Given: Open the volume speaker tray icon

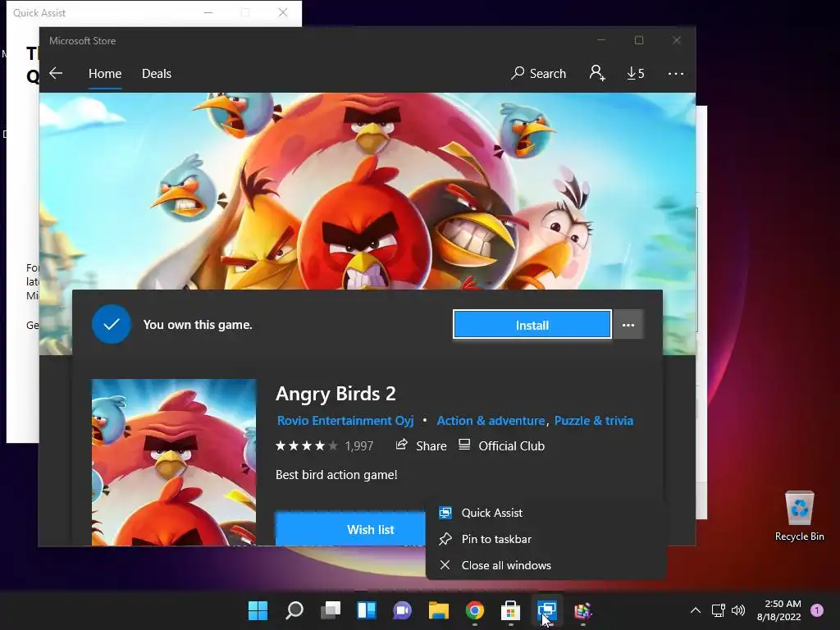Looking at the screenshot, I should 738,610.
